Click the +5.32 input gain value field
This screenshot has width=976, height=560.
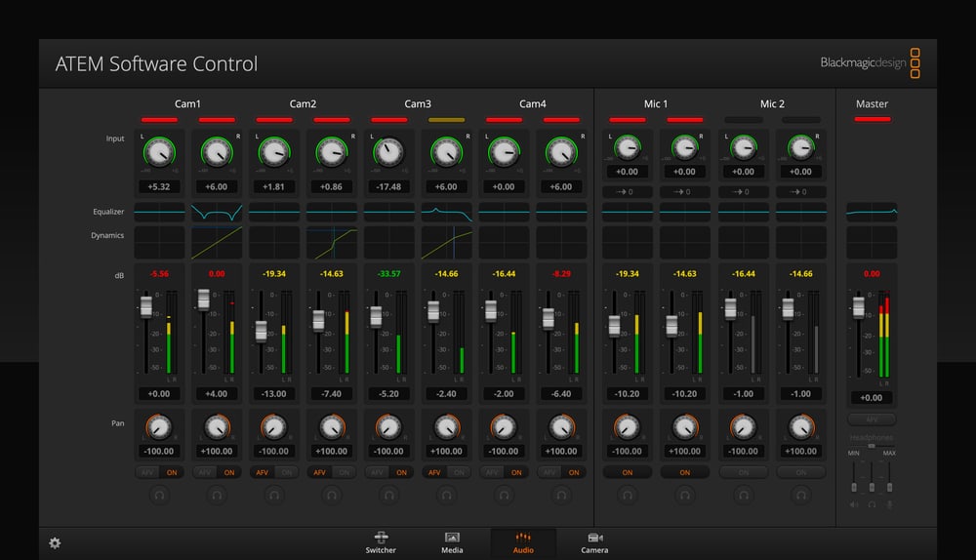(159, 186)
